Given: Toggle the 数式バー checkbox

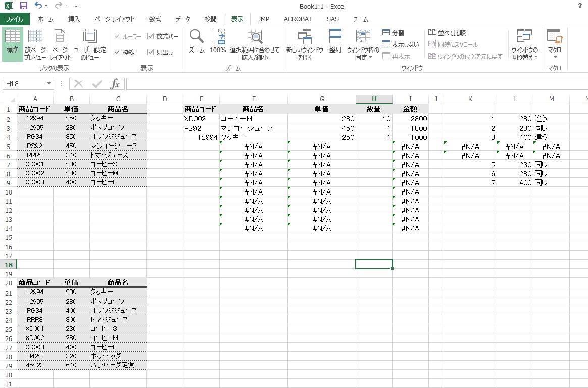Looking at the screenshot, I should coord(151,36).
